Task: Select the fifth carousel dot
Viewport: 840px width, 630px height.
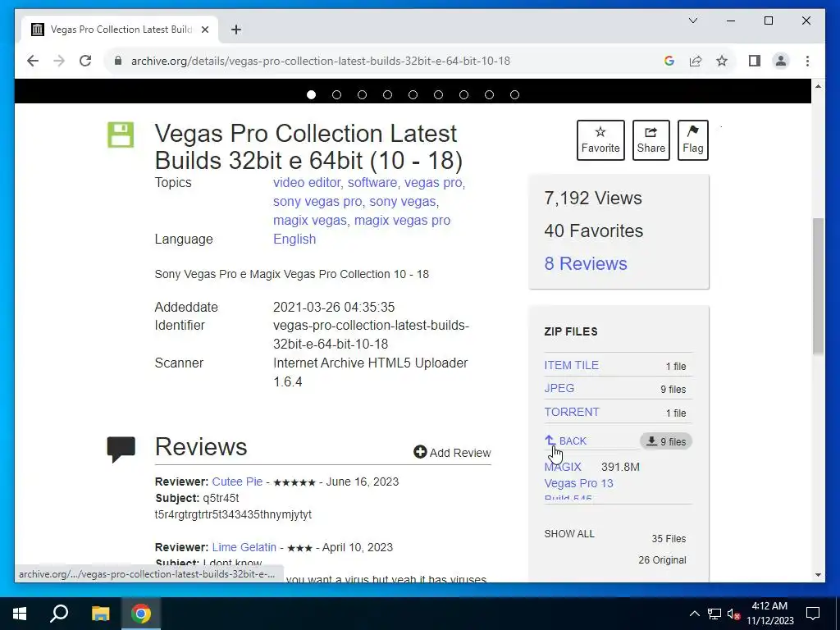Action: 413,95
